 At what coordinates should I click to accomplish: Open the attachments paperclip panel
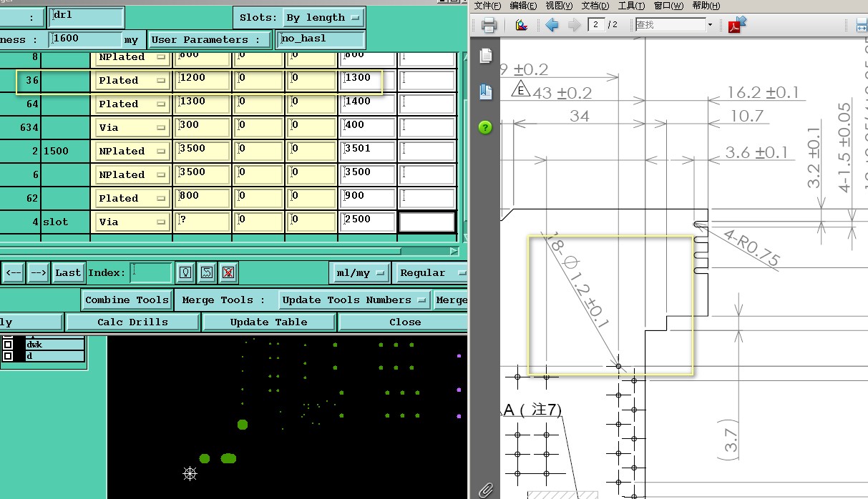pyautogui.click(x=485, y=490)
